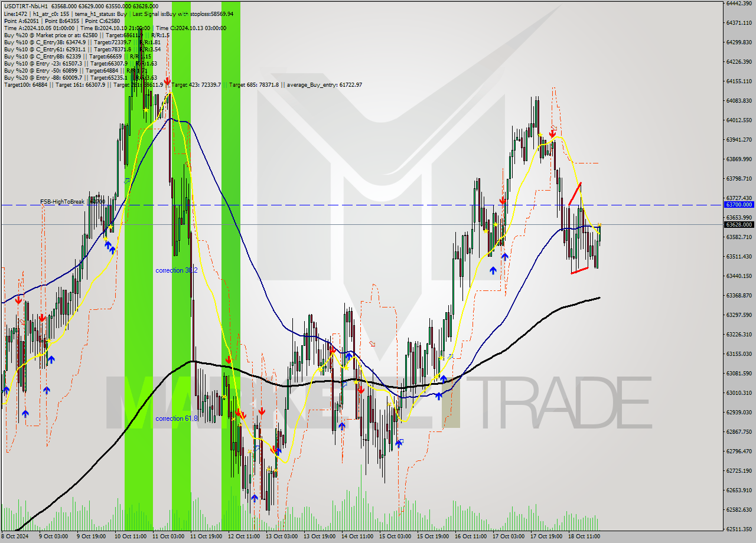Select the 63628.000 current price tag
The height and width of the screenshot is (543, 756).
pyautogui.click(x=739, y=224)
